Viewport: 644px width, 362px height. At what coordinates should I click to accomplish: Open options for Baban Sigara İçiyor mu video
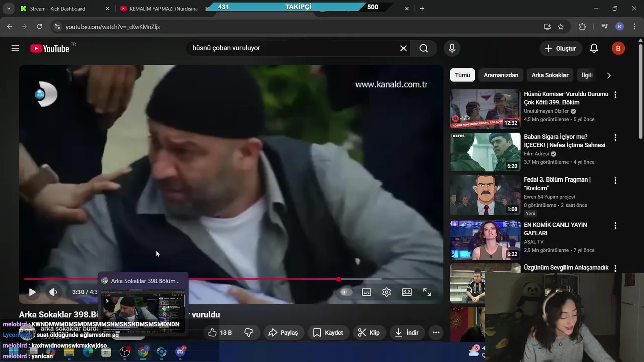pyautogui.click(x=615, y=137)
